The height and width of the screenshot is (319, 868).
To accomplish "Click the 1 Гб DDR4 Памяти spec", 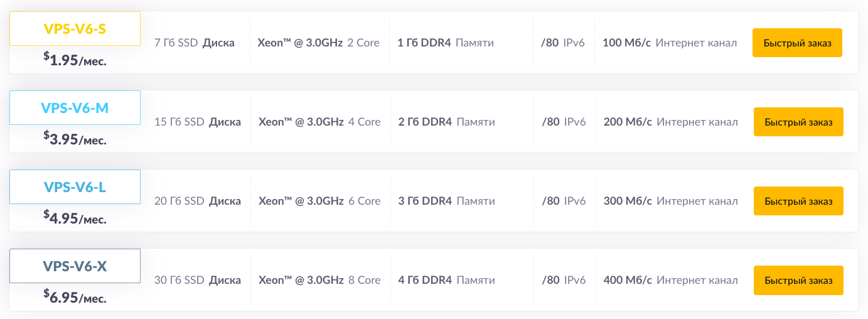I will pos(446,43).
